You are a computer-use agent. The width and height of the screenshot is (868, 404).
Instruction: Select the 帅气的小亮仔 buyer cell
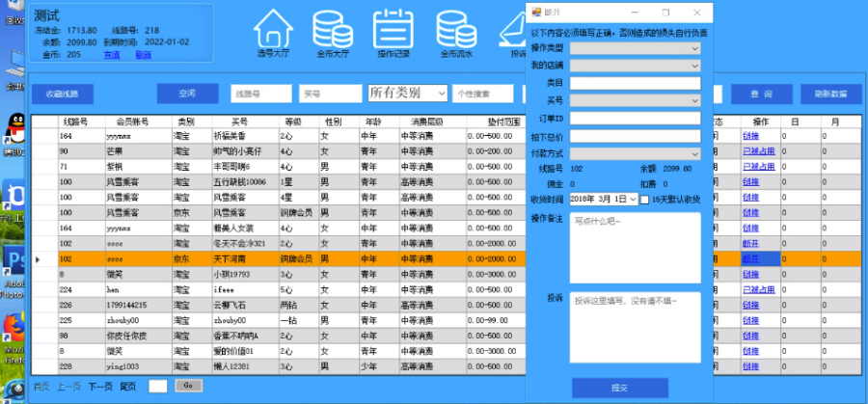pyautogui.click(x=245, y=151)
